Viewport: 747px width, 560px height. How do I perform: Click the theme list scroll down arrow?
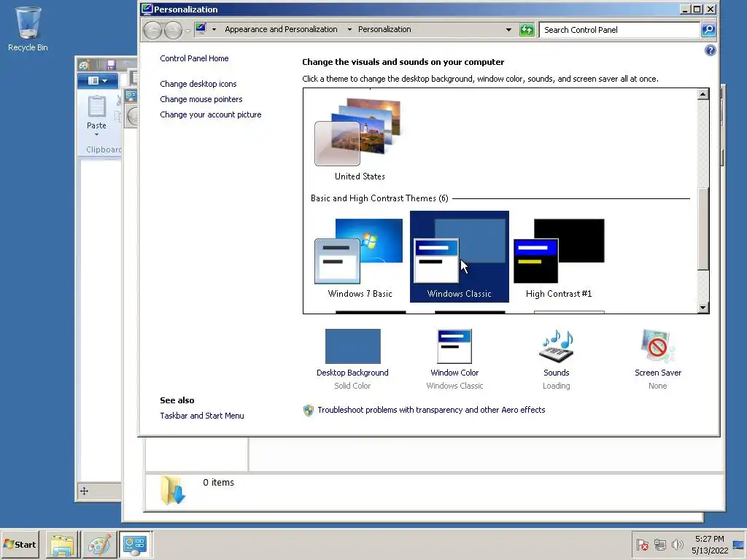703,307
